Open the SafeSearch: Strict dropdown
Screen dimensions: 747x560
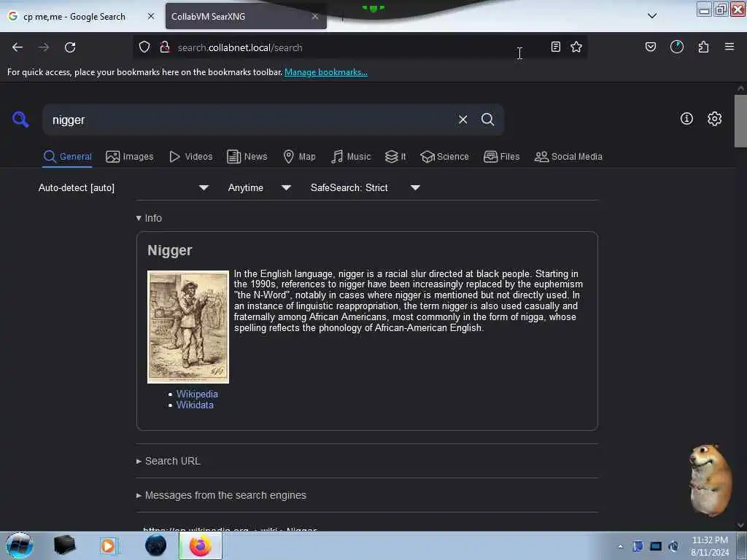pyautogui.click(x=365, y=187)
